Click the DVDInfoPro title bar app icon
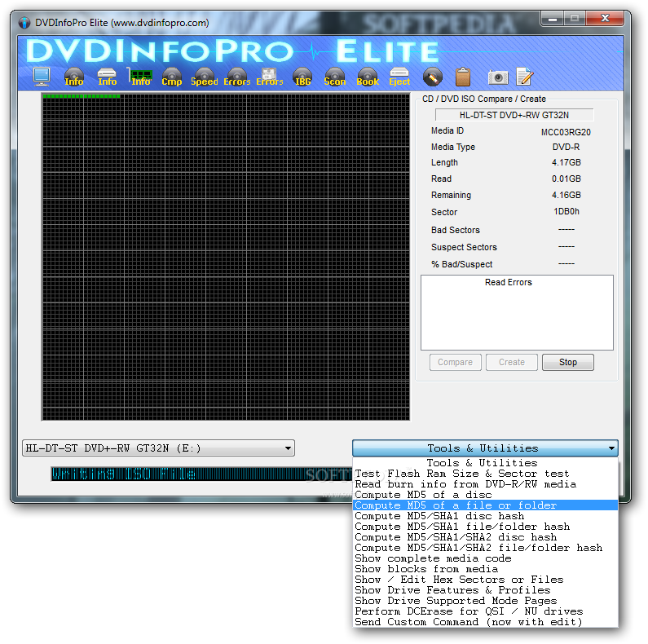The width and height of the screenshot is (648, 644). click(x=24, y=23)
